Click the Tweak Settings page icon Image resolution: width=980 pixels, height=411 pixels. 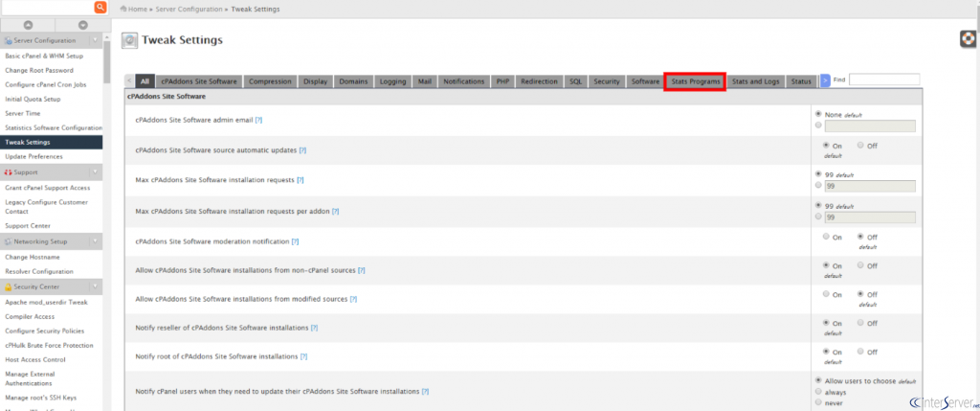pyautogui.click(x=129, y=40)
